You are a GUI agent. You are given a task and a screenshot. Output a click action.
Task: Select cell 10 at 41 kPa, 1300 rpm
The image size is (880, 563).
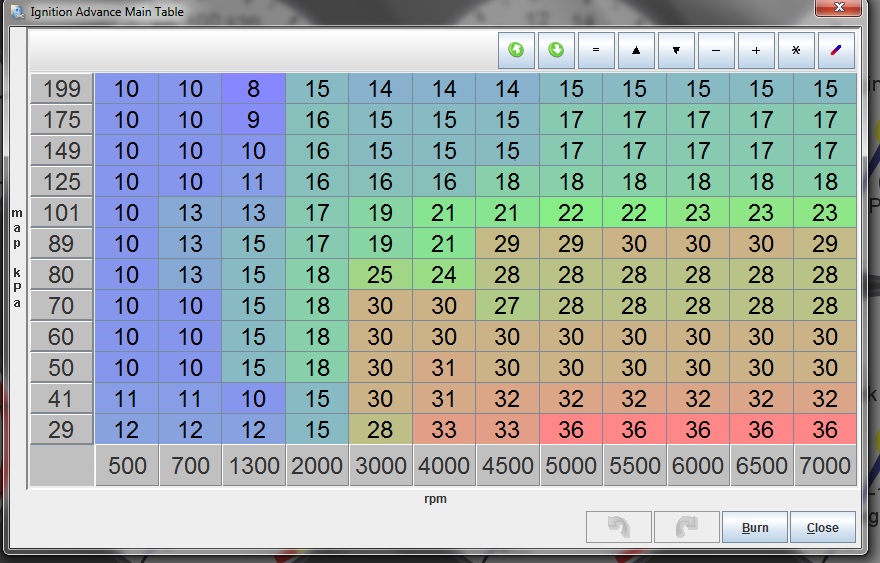click(x=254, y=399)
